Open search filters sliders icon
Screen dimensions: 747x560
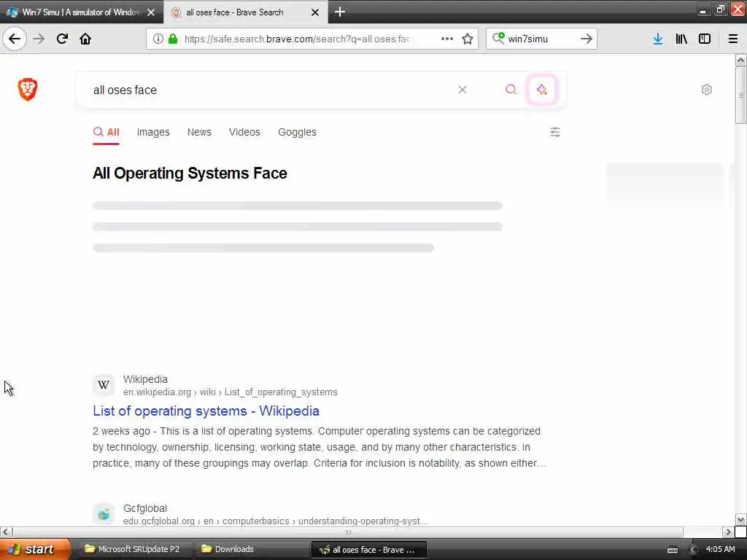pos(555,132)
